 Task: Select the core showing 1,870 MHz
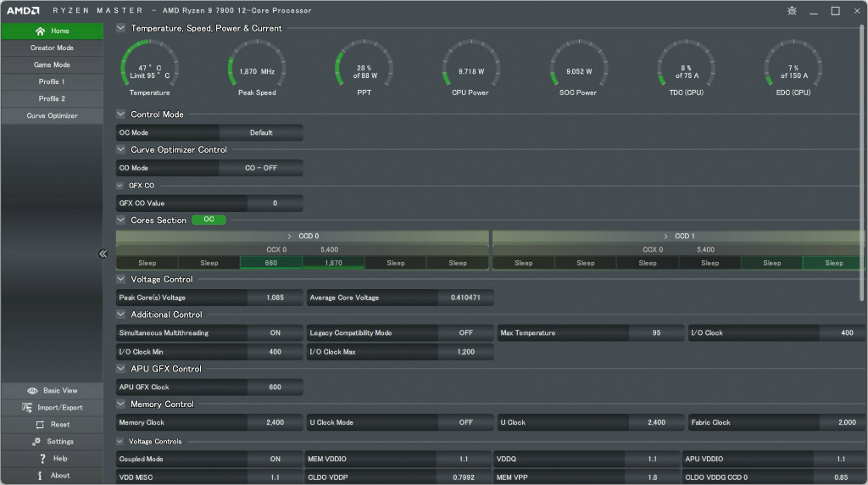(x=333, y=263)
